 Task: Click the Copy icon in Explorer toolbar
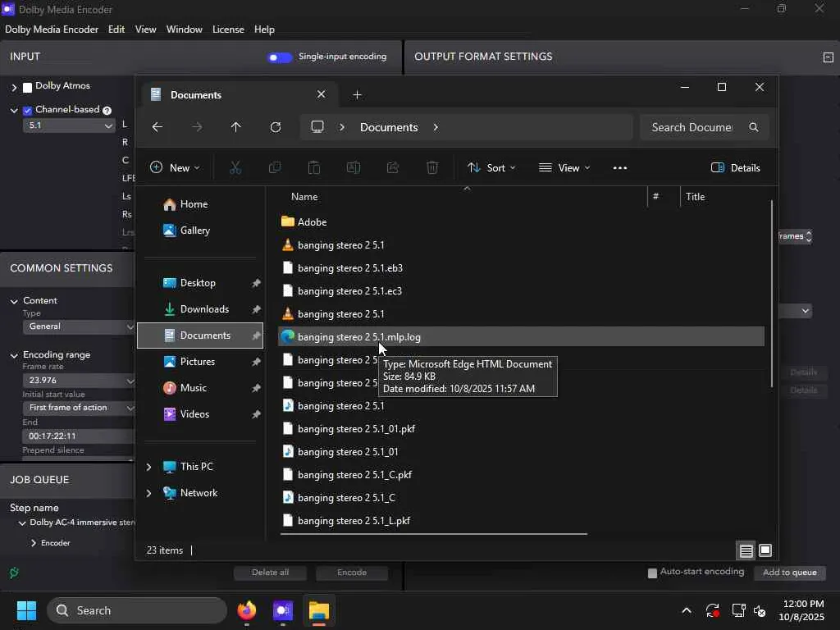click(274, 167)
